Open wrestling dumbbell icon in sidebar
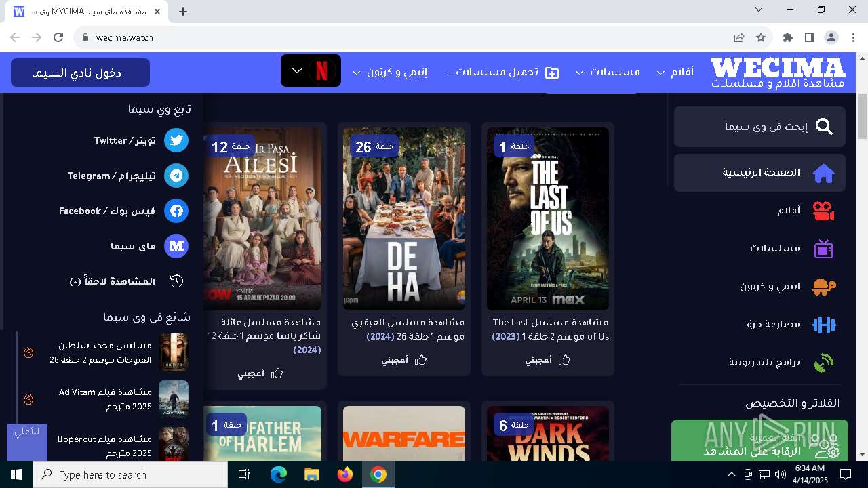 click(824, 325)
